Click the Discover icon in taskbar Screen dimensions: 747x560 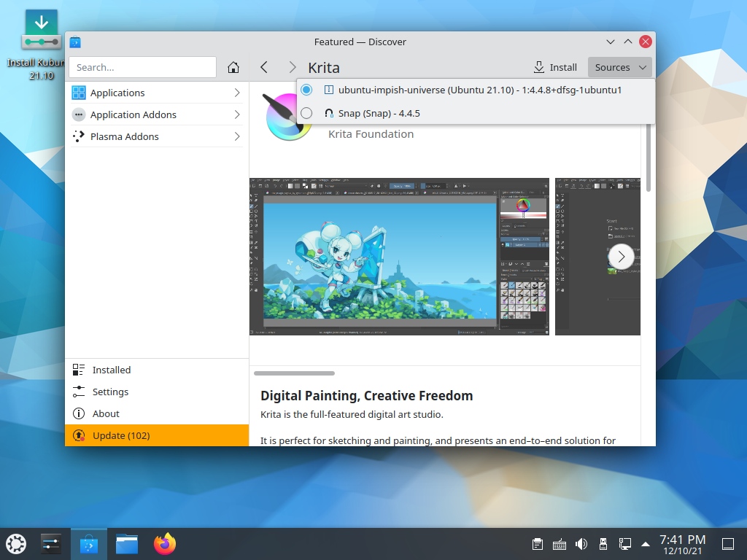(88, 544)
